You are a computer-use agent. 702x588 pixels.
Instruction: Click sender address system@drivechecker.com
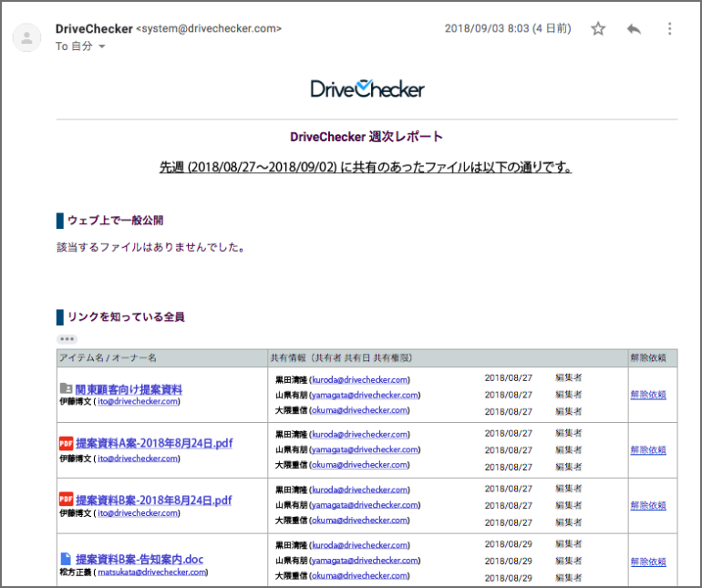[209, 28]
